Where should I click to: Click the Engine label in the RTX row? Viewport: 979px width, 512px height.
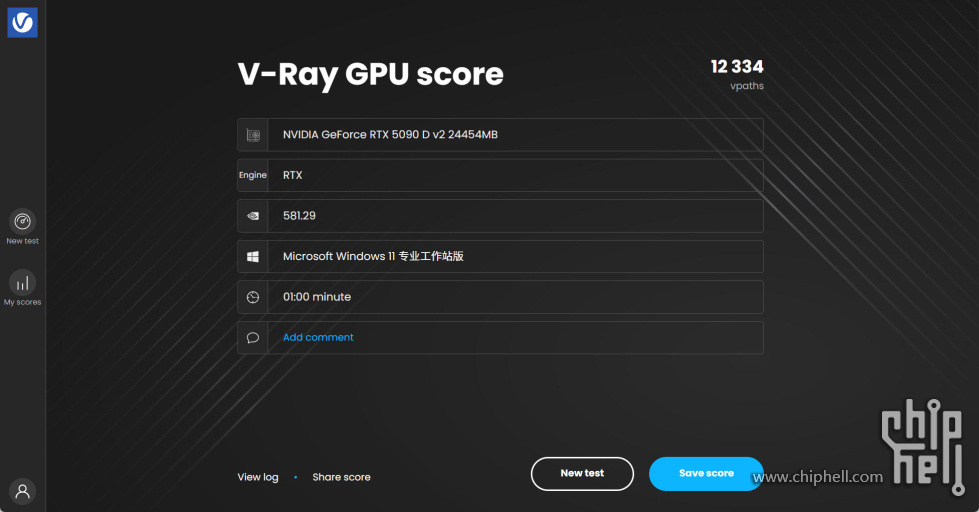click(253, 175)
